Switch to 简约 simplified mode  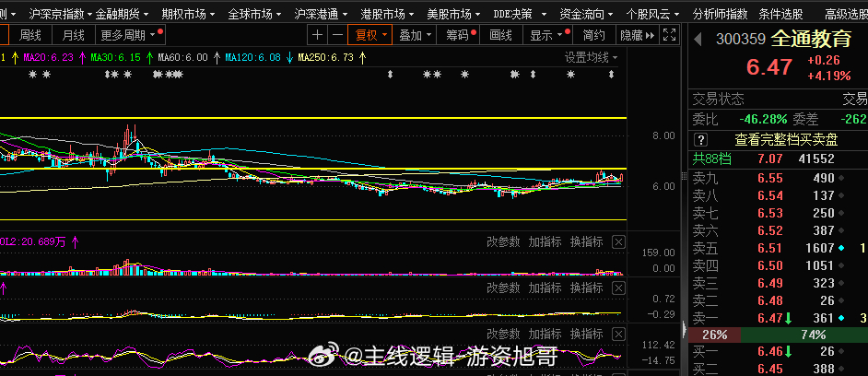(594, 35)
